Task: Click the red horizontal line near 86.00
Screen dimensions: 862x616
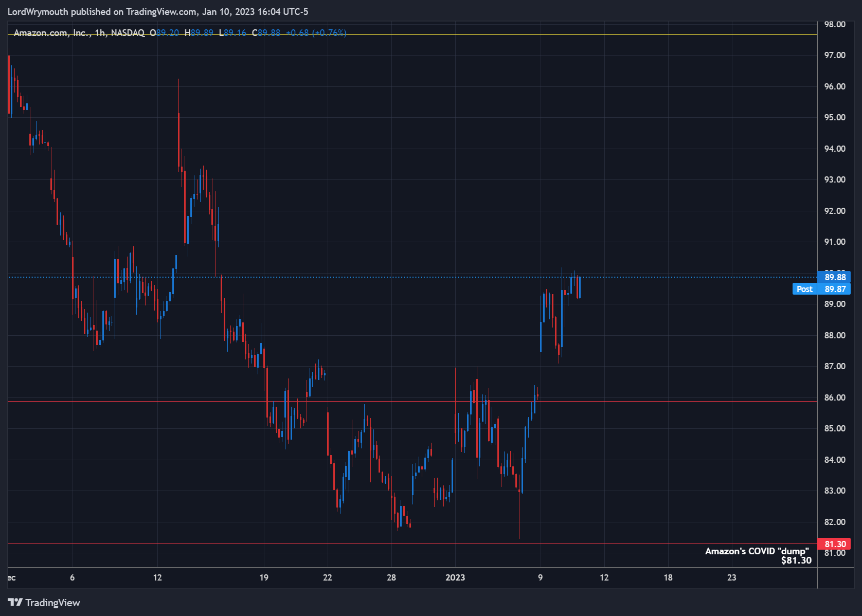Action: tap(412, 401)
